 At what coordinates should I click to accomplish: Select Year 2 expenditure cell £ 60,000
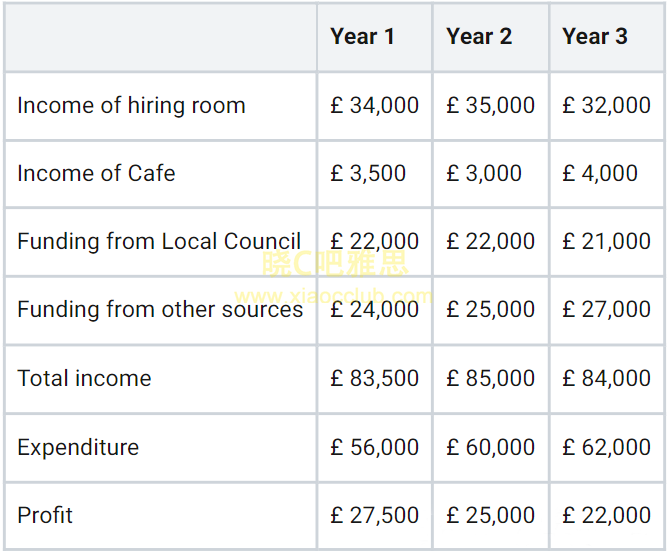tap(491, 447)
